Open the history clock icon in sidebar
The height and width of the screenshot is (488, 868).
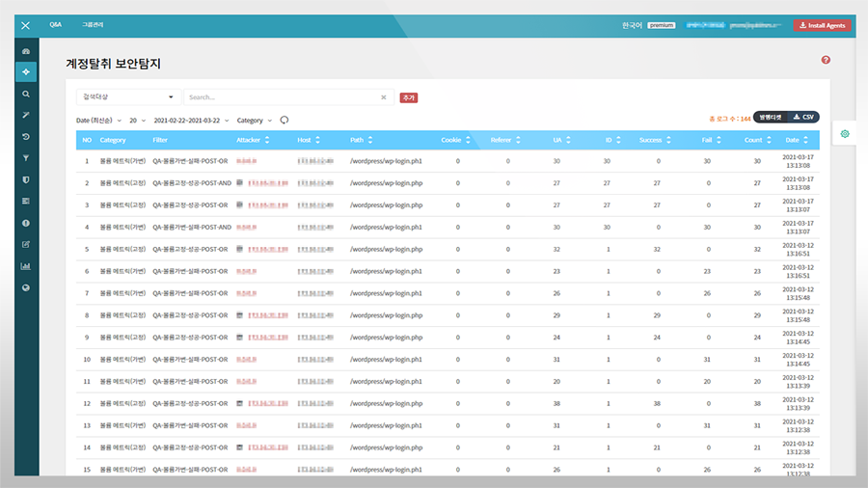(26, 137)
